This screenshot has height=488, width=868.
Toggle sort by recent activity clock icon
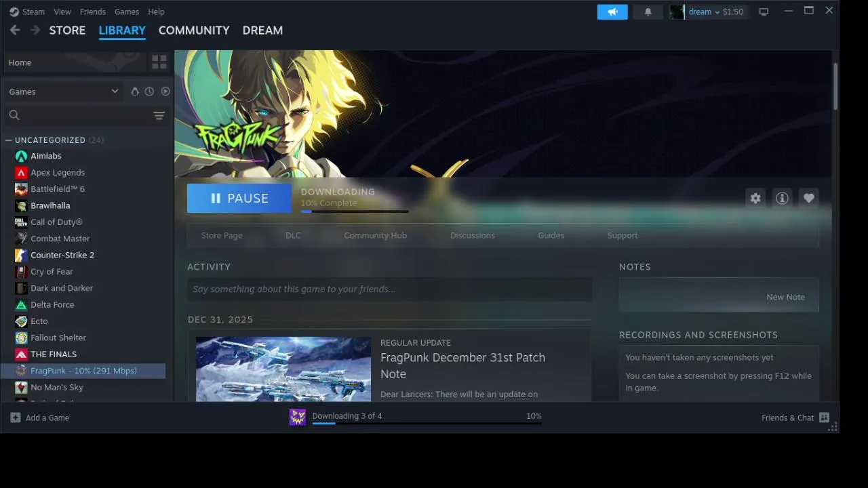[x=149, y=91]
